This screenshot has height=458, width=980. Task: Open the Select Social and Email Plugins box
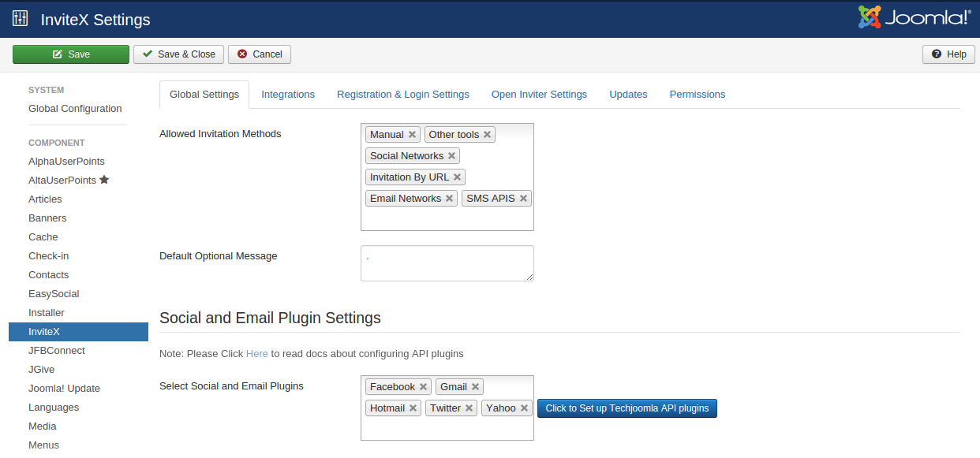click(447, 429)
